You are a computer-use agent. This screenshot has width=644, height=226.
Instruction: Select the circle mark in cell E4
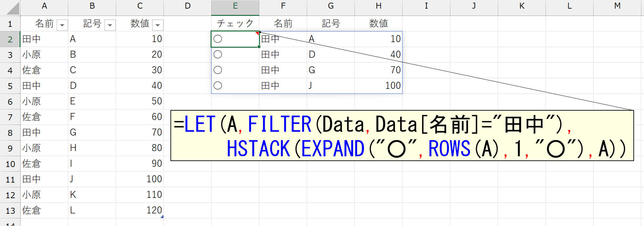click(x=218, y=70)
